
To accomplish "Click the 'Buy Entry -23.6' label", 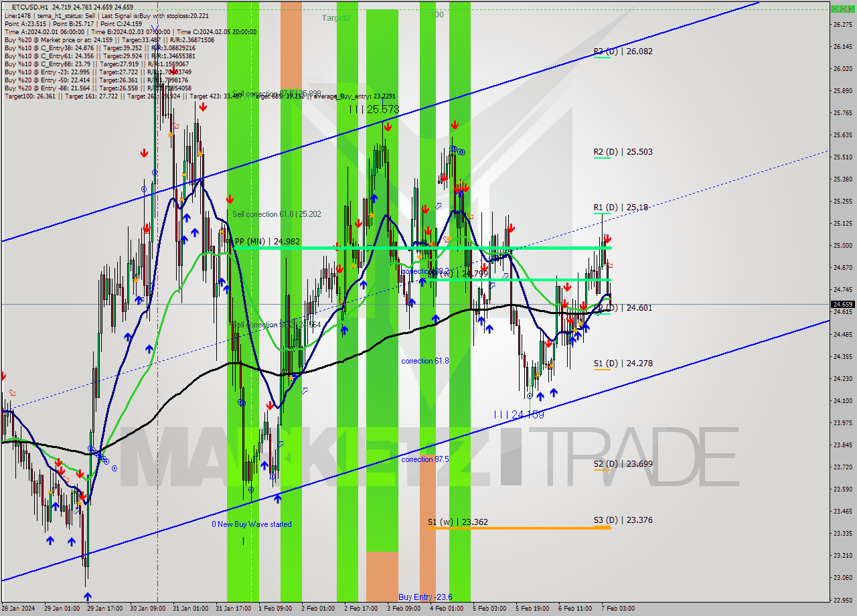I will click(425, 597).
